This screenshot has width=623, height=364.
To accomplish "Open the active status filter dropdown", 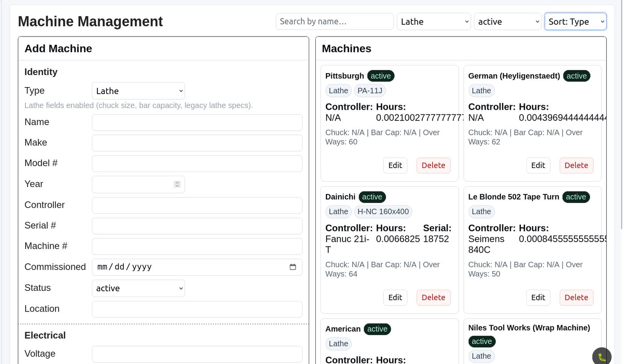I will coord(507,21).
